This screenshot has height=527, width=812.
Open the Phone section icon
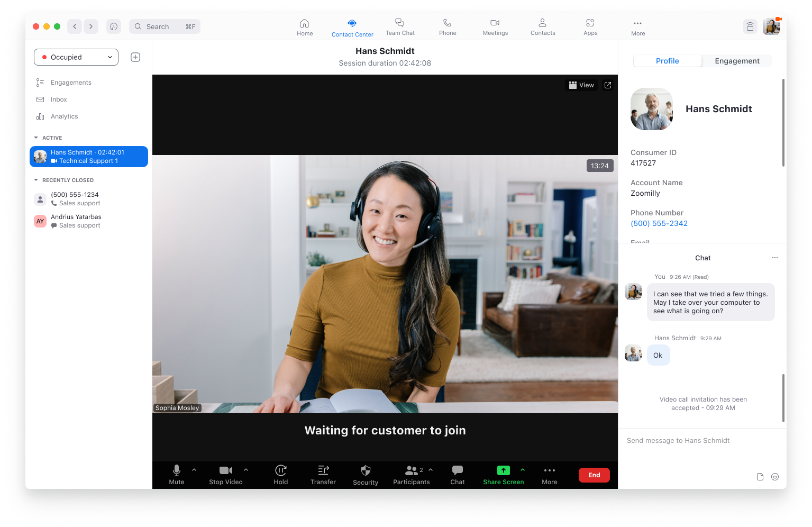click(447, 26)
